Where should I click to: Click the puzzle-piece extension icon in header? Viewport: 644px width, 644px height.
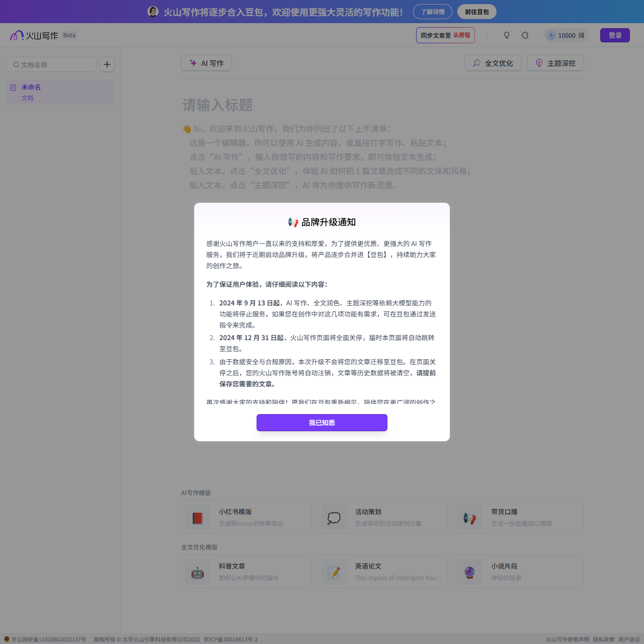(x=525, y=35)
